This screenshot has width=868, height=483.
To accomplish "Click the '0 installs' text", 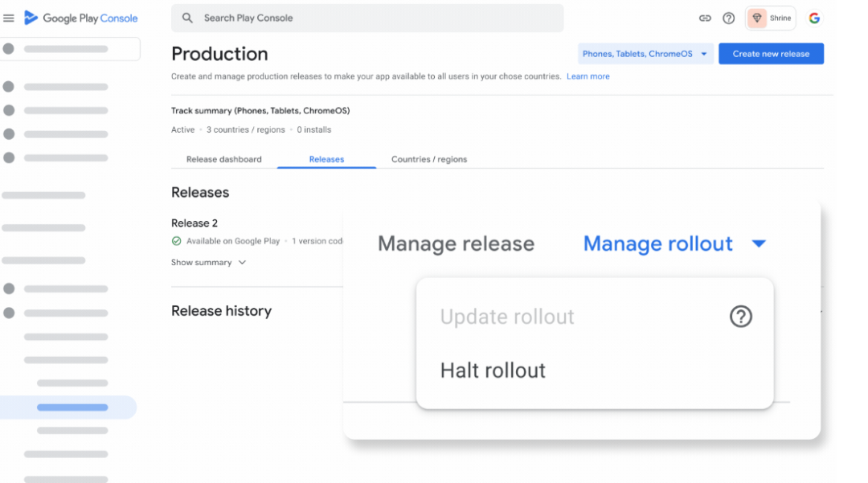I will click(314, 129).
